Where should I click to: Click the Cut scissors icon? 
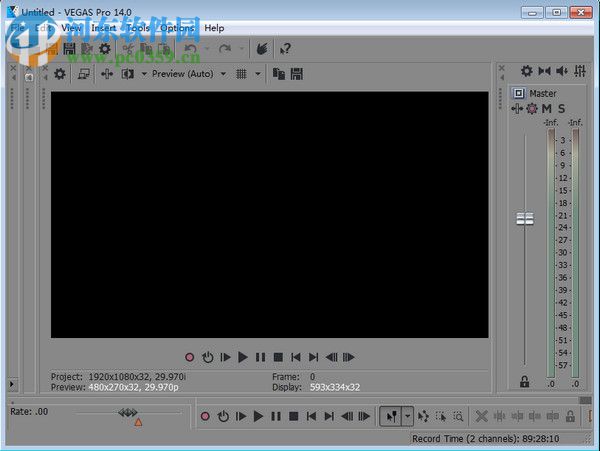(128, 49)
